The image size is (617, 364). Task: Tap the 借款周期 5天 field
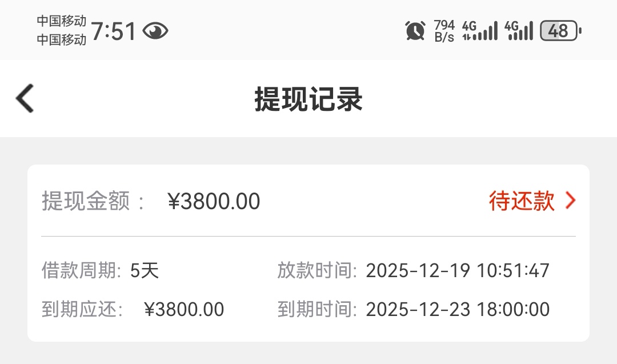(144, 270)
